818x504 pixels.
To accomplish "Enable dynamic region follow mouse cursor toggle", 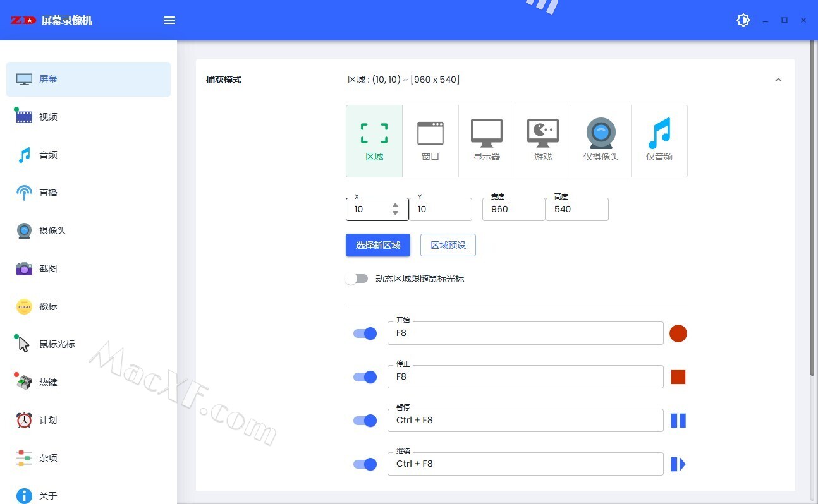I will click(x=357, y=279).
